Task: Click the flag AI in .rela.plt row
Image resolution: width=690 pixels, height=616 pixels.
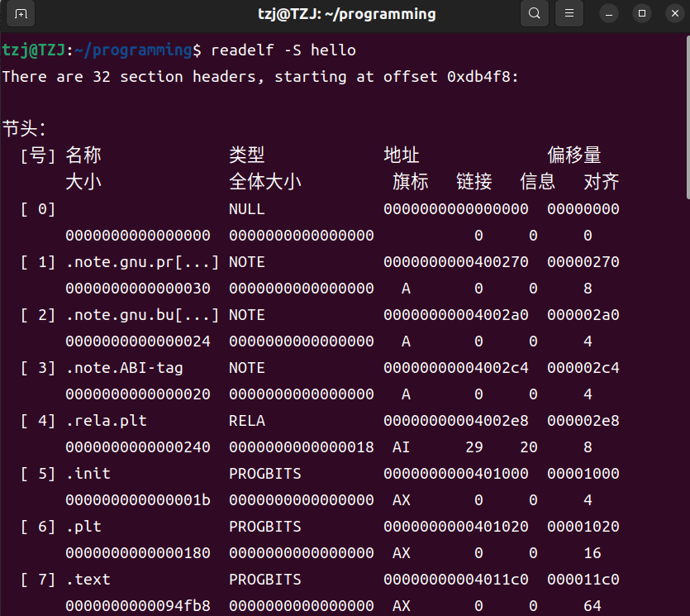Action: pos(402,447)
